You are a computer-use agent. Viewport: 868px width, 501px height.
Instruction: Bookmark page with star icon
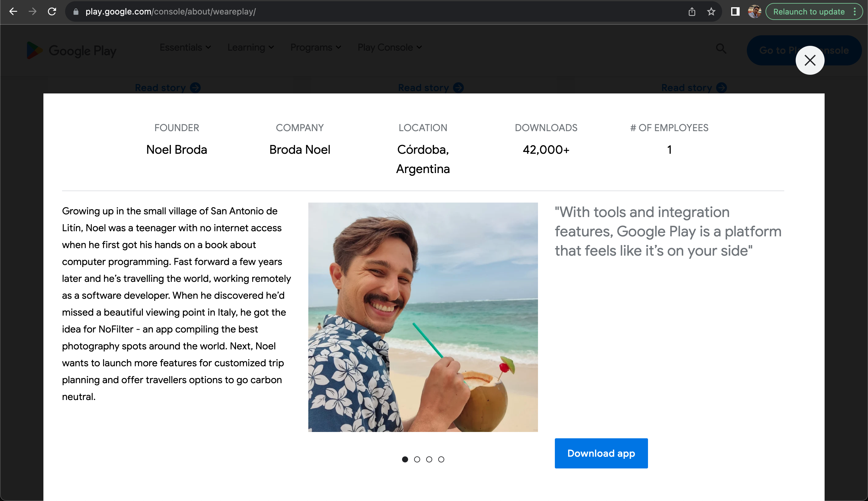711,12
